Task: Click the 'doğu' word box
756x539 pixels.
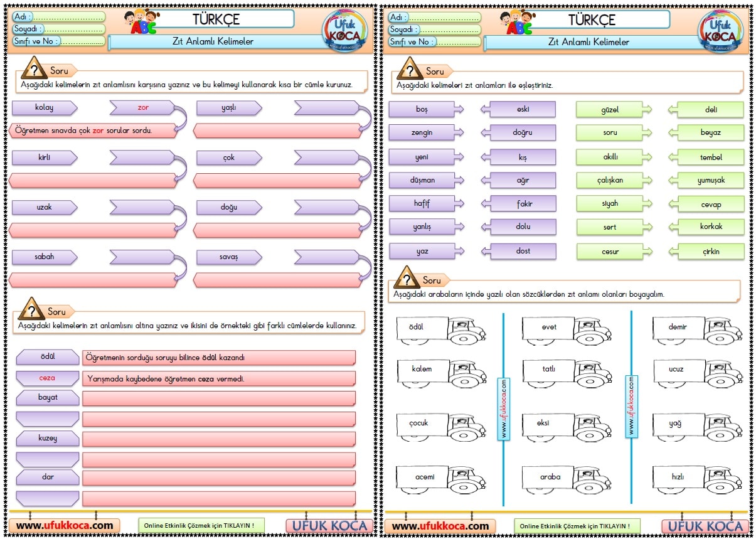Action: click(229, 207)
